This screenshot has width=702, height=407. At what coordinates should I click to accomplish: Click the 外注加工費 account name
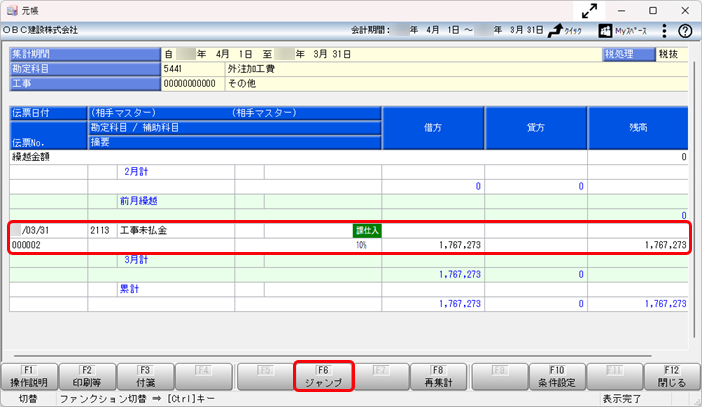(251, 69)
